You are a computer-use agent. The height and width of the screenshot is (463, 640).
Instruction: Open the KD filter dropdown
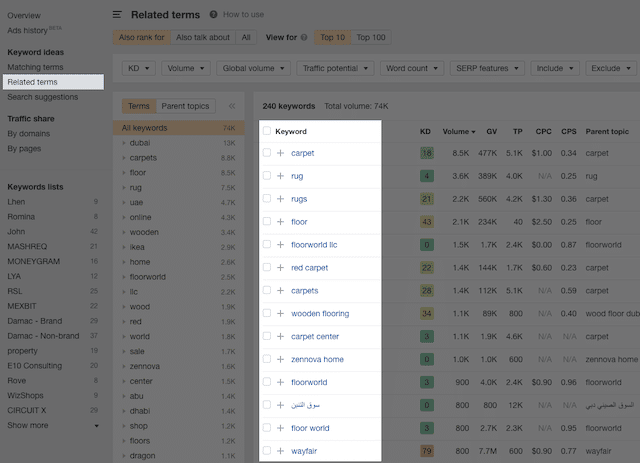click(x=139, y=68)
